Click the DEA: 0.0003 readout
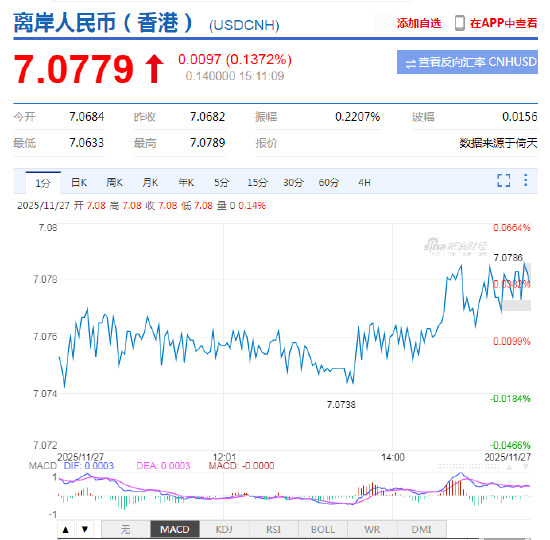550x540 pixels. tap(163, 466)
